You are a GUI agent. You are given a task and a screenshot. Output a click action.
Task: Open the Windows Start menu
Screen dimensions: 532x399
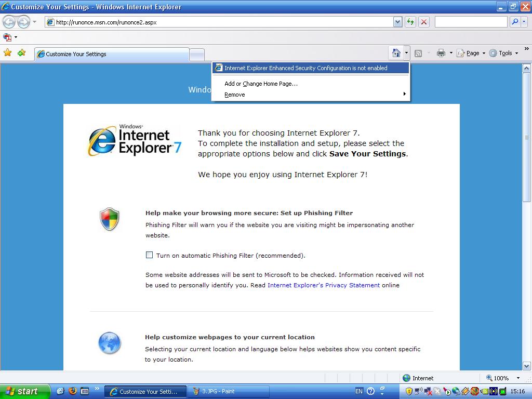pos(25,391)
